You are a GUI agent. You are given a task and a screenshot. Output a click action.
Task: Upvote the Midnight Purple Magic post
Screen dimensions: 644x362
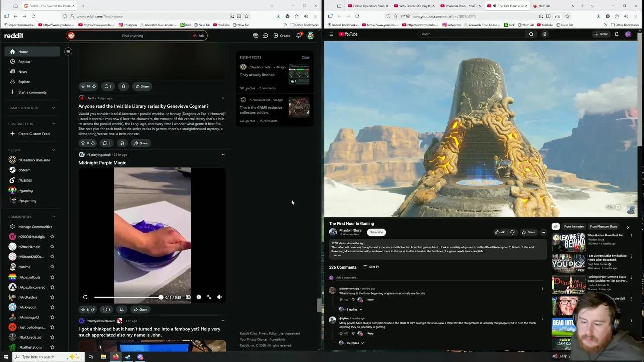[83, 310]
